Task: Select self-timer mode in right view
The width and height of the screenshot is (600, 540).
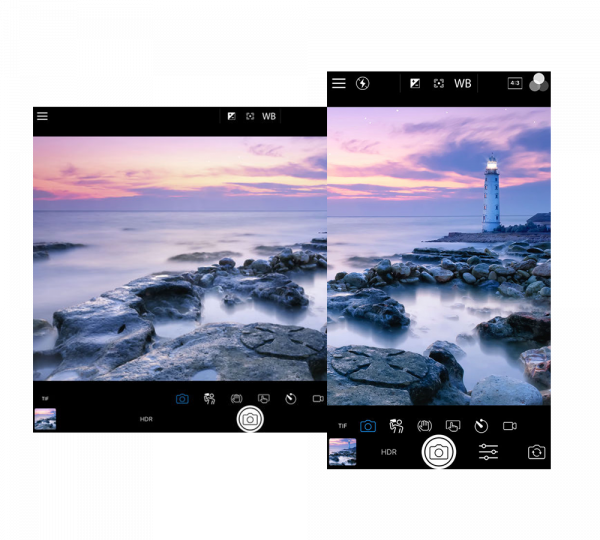Action: pyautogui.click(x=480, y=426)
